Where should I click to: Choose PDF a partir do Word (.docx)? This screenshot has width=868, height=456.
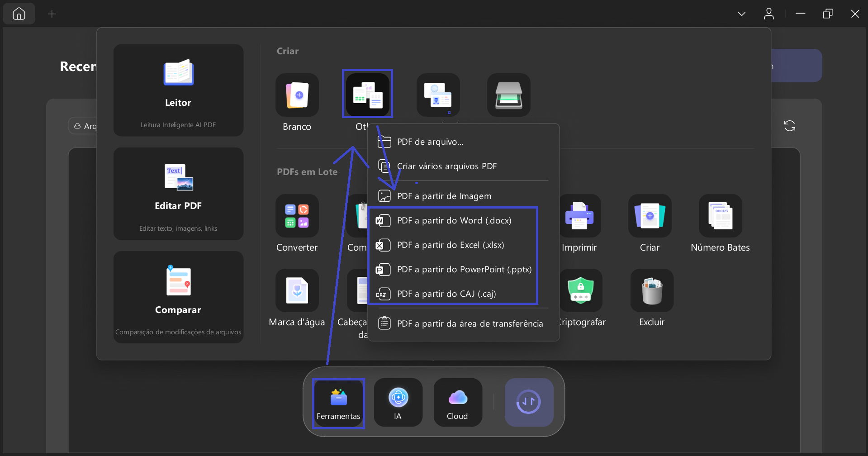click(464, 220)
